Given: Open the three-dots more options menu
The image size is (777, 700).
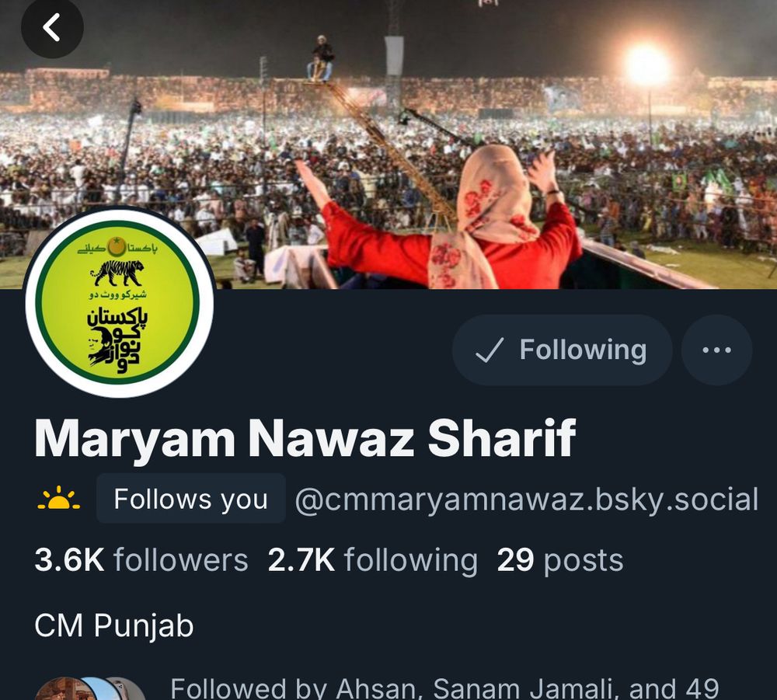Looking at the screenshot, I should [716, 350].
